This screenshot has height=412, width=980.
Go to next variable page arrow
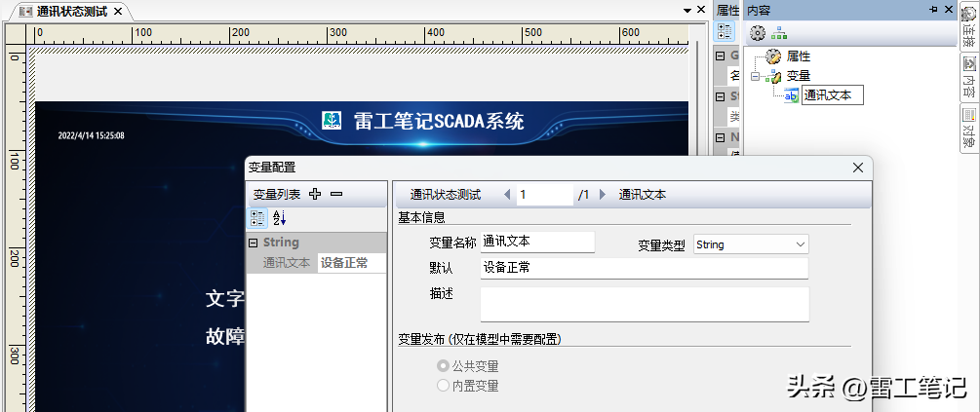pyautogui.click(x=603, y=195)
